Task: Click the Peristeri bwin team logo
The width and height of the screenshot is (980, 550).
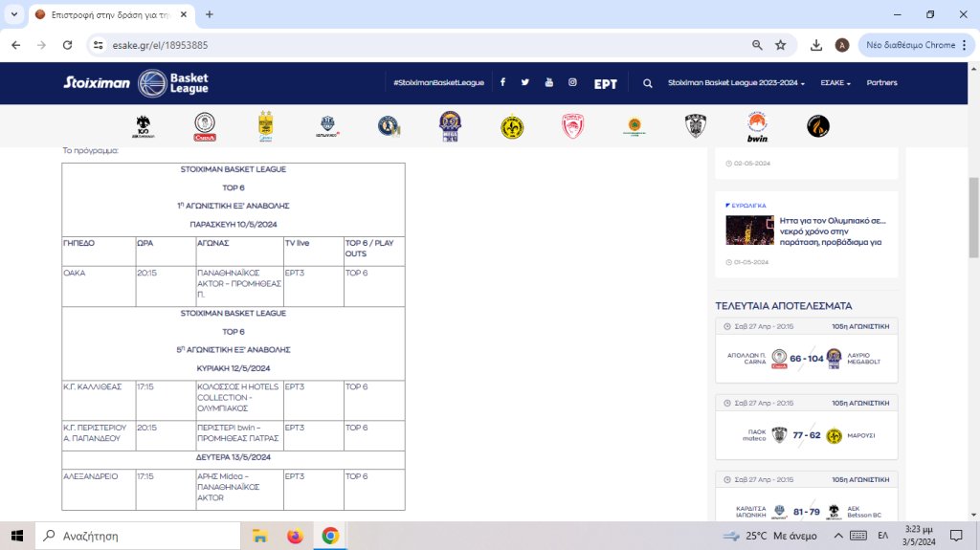Action: coord(757,126)
